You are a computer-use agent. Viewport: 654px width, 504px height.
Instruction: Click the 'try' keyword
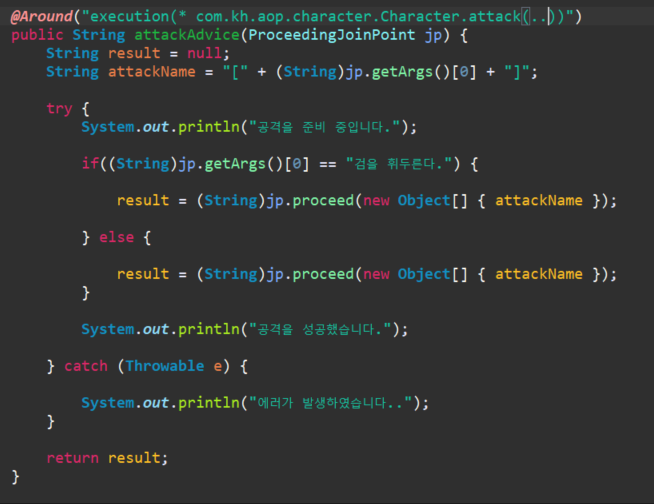tap(59, 109)
